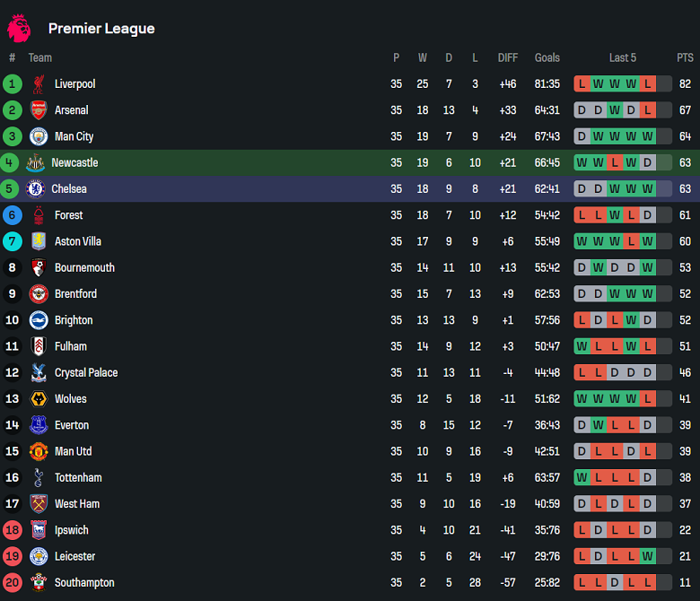
Task: Open the Aston Villa crest icon
Action: pyautogui.click(x=39, y=241)
